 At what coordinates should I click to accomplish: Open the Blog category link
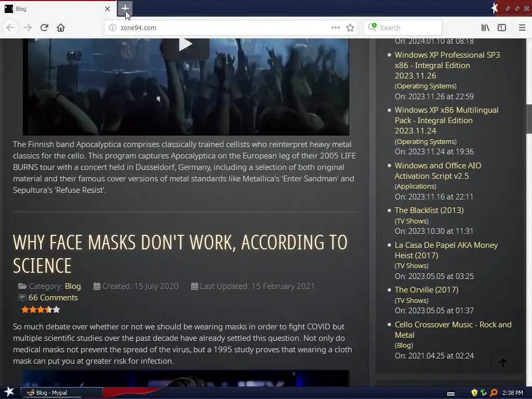point(73,286)
